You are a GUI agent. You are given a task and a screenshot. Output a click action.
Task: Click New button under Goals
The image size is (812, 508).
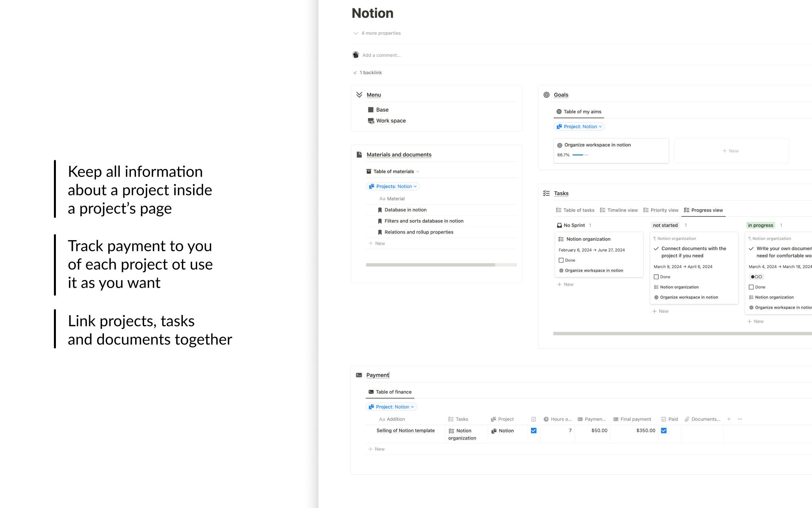[731, 151]
